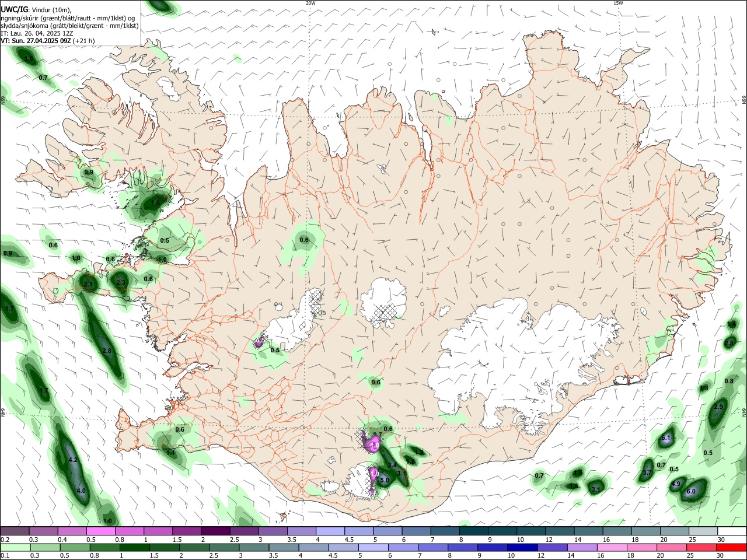The width and height of the screenshot is (747, 560).
Task: Click the '5.0' precipitation value near the south coast
Action: (x=385, y=481)
